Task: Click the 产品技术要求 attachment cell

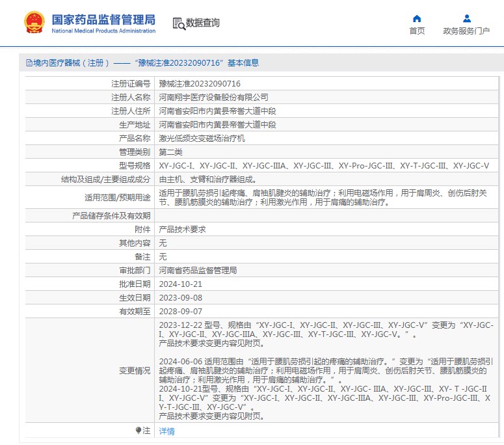Action: (x=183, y=230)
